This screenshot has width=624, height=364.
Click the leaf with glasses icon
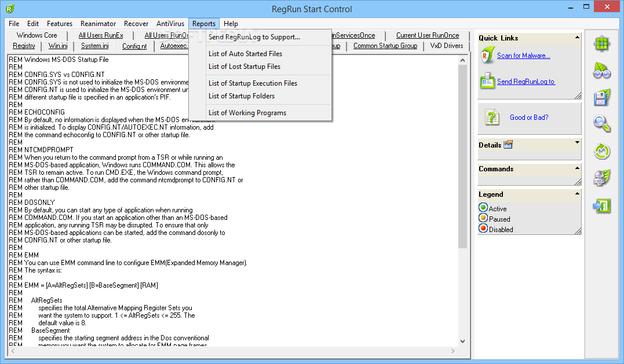pyautogui.click(x=602, y=71)
